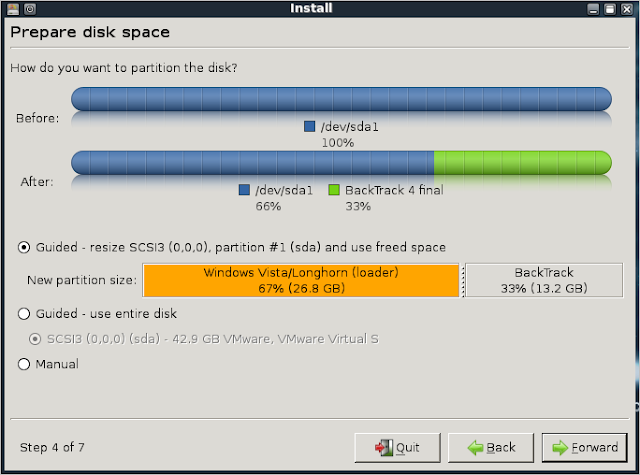Screen dimensions: 640x475
Task: Choose Guided use entire disk
Action: pyautogui.click(x=24, y=313)
